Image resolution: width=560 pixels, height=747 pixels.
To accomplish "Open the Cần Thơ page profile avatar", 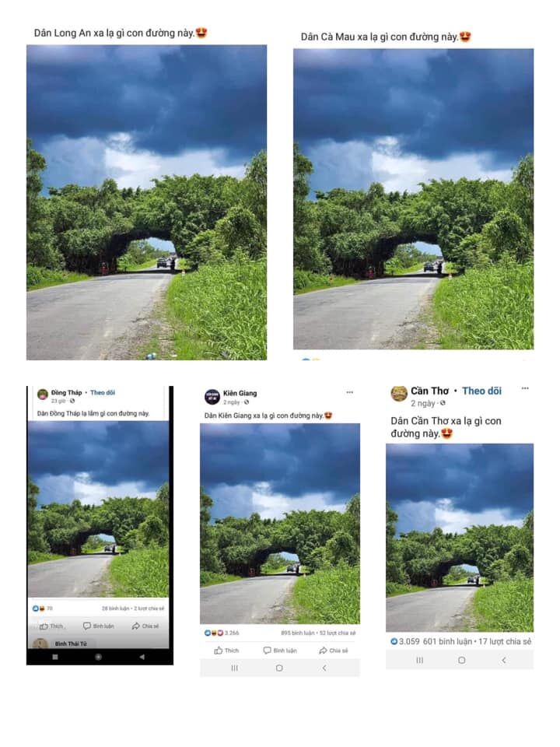I will pyautogui.click(x=398, y=394).
